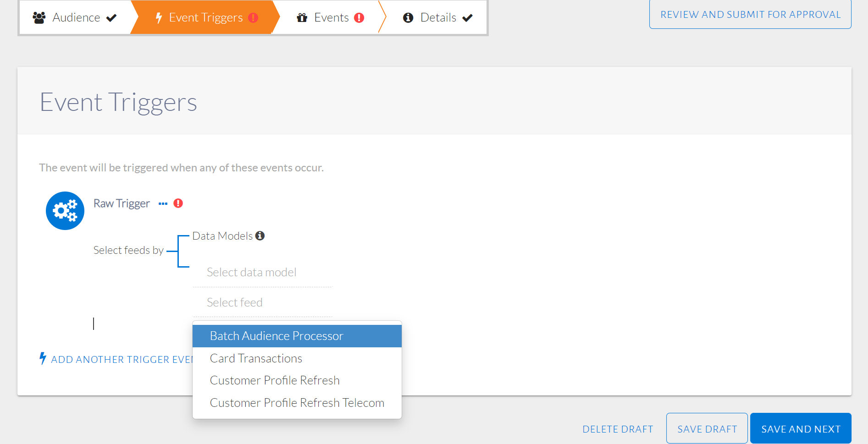This screenshot has height=444, width=868.
Task: Click the Raw Trigger red error icon
Action: (178, 203)
